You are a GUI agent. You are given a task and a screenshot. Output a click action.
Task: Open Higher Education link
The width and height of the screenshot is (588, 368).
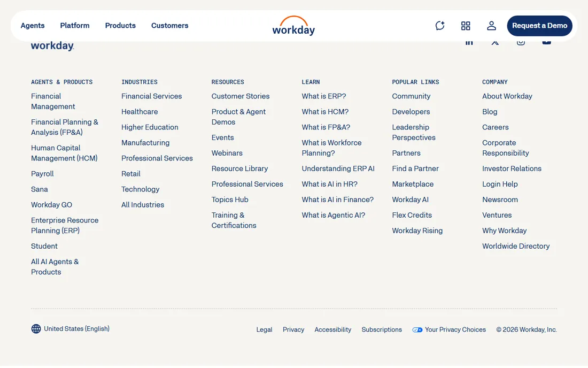[150, 127]
